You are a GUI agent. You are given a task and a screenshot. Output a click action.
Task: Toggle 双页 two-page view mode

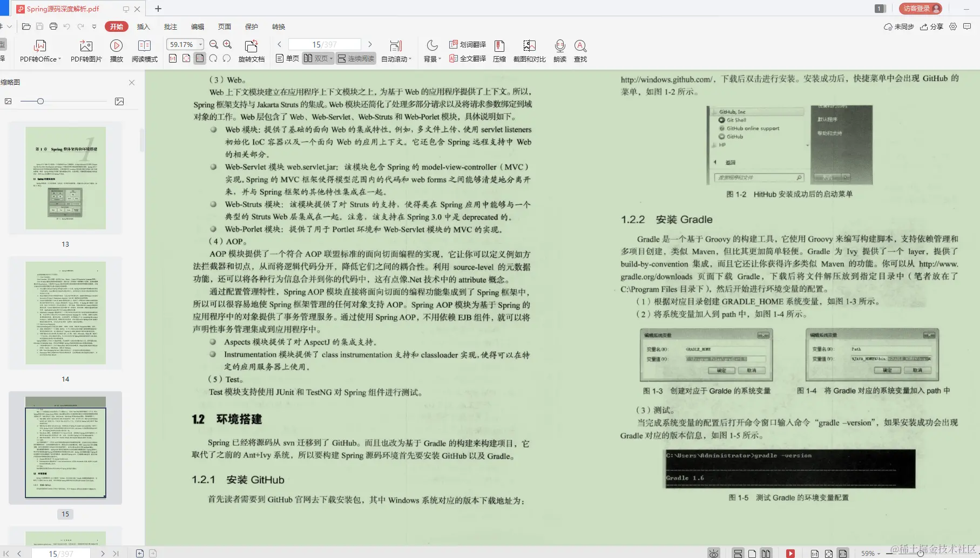tap(318, 58)
